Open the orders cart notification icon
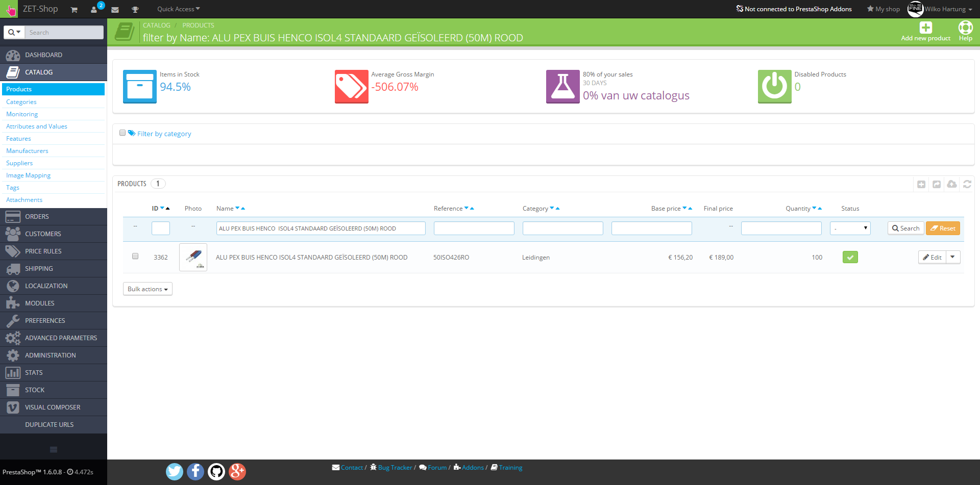This screenshot has height=485, width=980. point(74,10)
